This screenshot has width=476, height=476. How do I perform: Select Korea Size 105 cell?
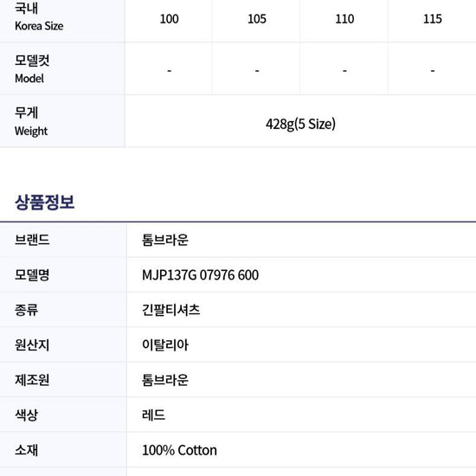pyautogui.click(x=256, y=19)
